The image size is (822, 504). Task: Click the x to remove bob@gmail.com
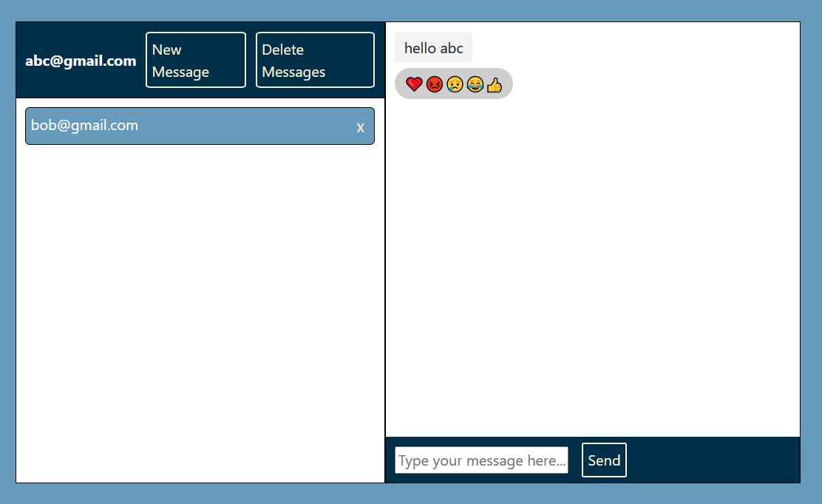(360, 127)
